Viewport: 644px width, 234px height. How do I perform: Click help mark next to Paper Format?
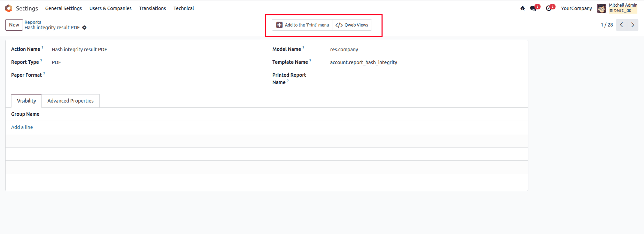(44, 74)
